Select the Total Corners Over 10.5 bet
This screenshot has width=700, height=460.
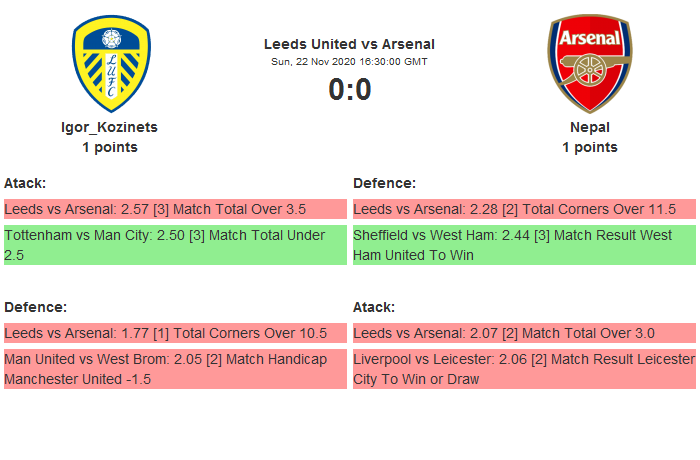pos(175,333)
